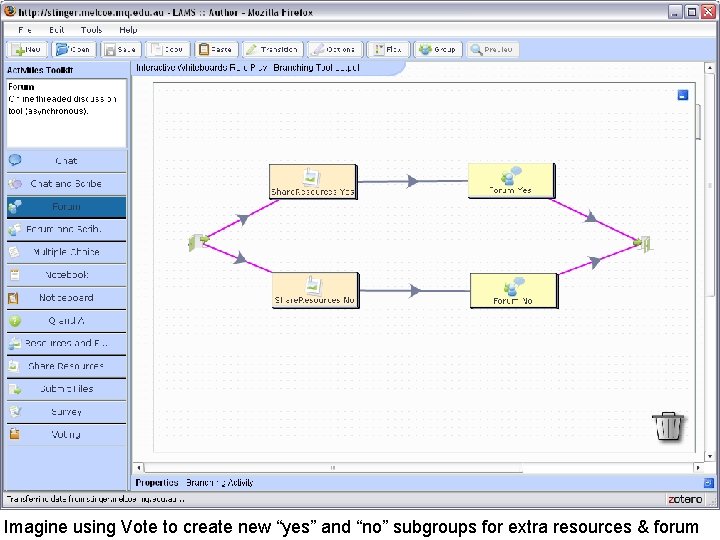
Task: Select Multiple Choice activity
Action: coord(66,252)
